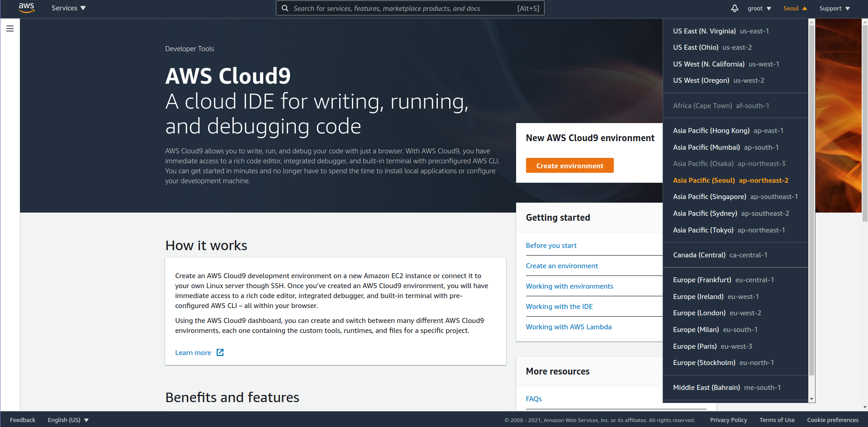
Task: Select Asia Pacific (Singapore) region
Action: (735, 196)
